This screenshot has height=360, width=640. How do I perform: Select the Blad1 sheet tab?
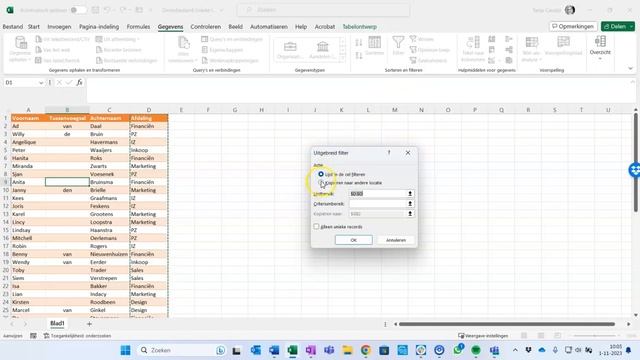pos(57,323)
